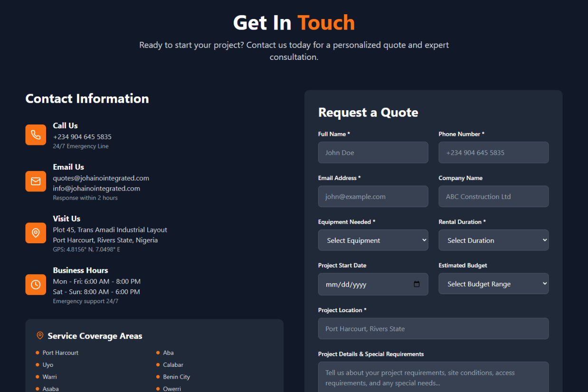
Task: Click the pin icon beside Service Coverage Areas
Action: coord(39,335)
